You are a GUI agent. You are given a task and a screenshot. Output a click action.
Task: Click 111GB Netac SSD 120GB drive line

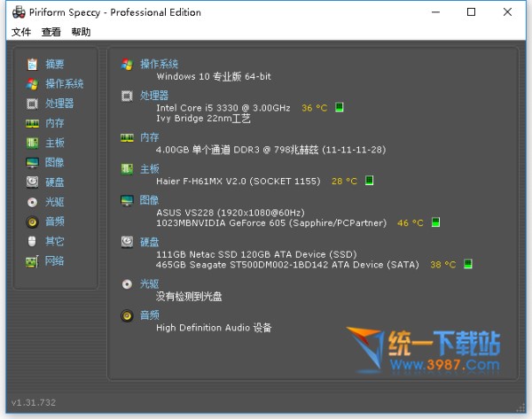(x=256, y=254)
